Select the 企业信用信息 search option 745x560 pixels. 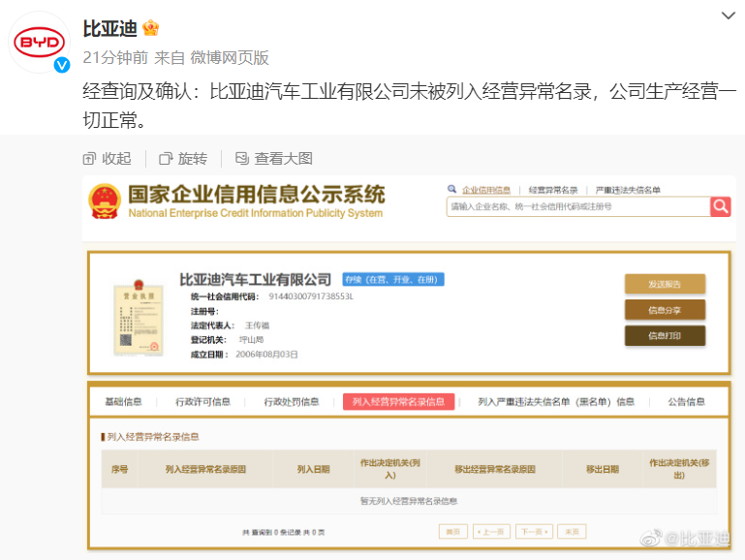point(484,190)
